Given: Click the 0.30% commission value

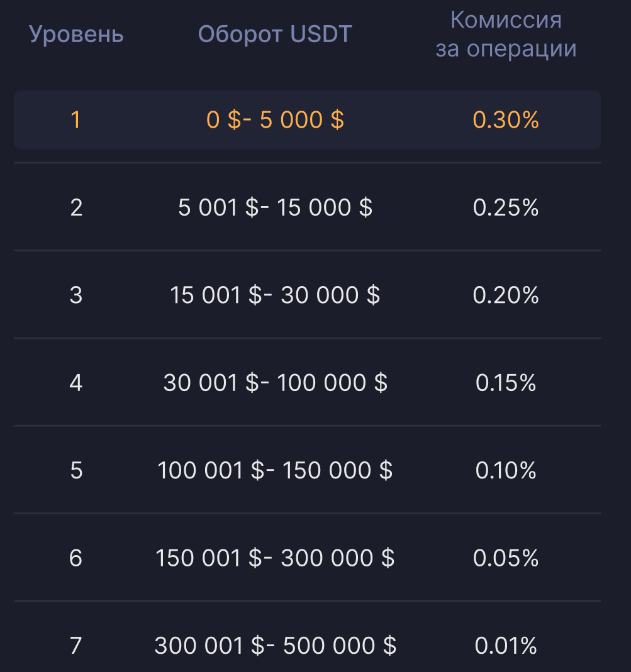Looking at the screenshot, I should [x=506, y=119].
